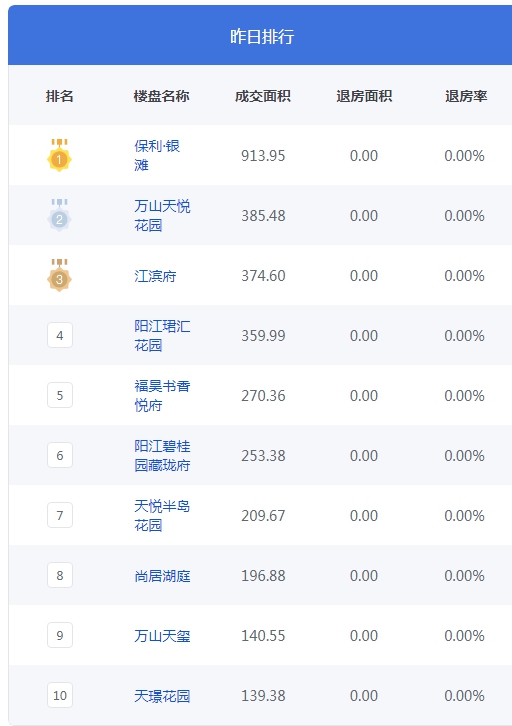The height and width of the screenshot is (726, 512).
Task: Click the rank 7 number badge
Action: 60,515
